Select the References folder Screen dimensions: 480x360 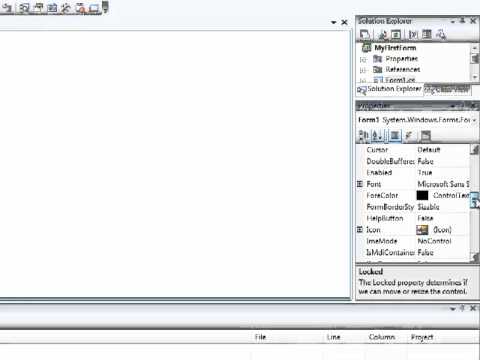point(403,70)
